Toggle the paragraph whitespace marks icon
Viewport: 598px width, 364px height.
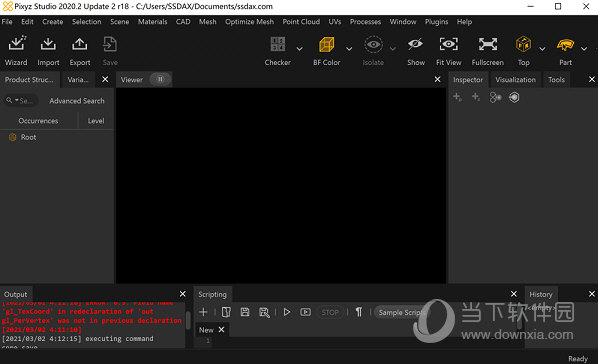[x=359, y=312]
